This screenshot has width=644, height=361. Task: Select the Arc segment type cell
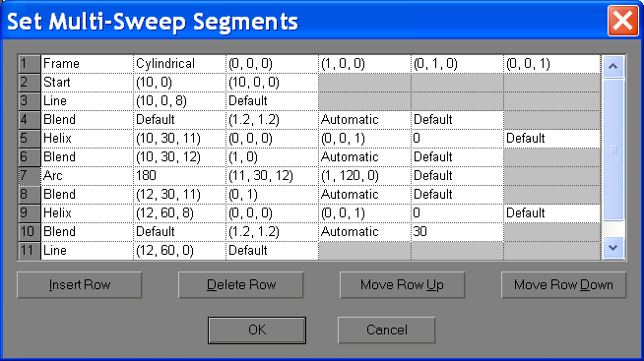coord(87,176)
